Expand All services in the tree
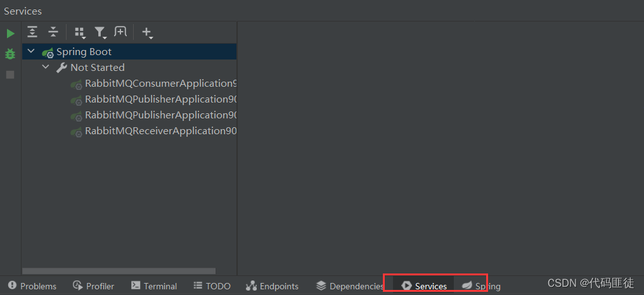The width and height of the screenshot is (644, 295). pos(32,32)
